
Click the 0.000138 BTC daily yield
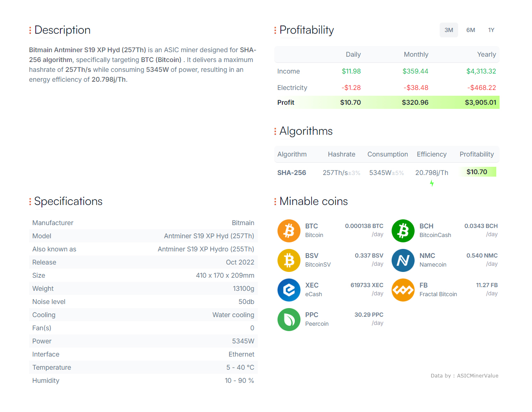click(364, 226)
